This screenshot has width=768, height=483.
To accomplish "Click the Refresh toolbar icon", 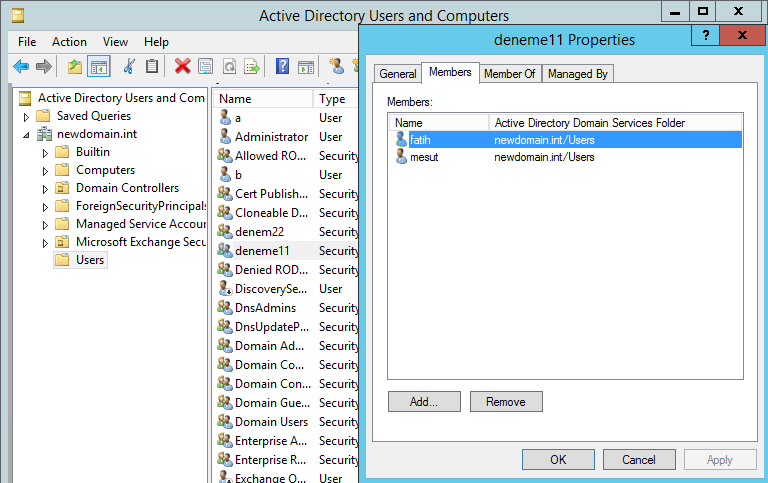I will click(229, 67).
